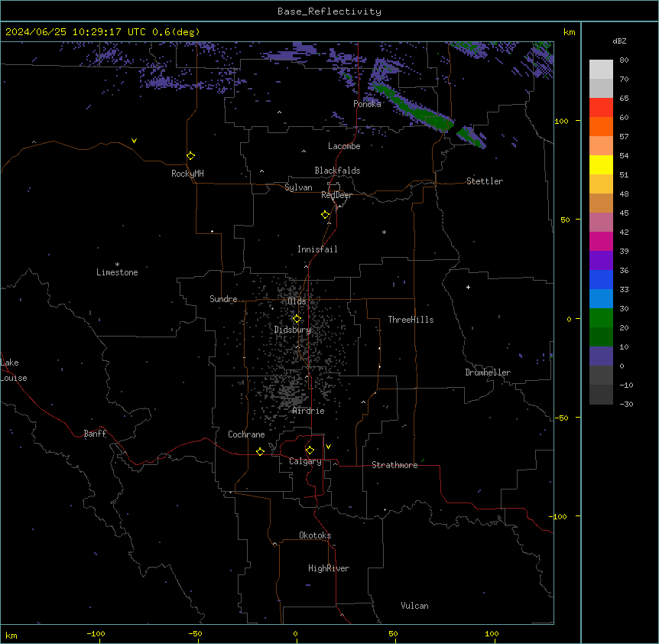659x644 pixels.
Task: Select the yellow diamond marker above Didsbury
Action: pos(297,318)
